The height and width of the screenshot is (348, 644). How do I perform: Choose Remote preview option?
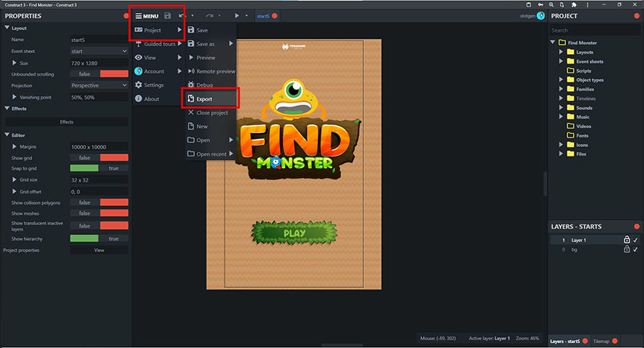211,71
